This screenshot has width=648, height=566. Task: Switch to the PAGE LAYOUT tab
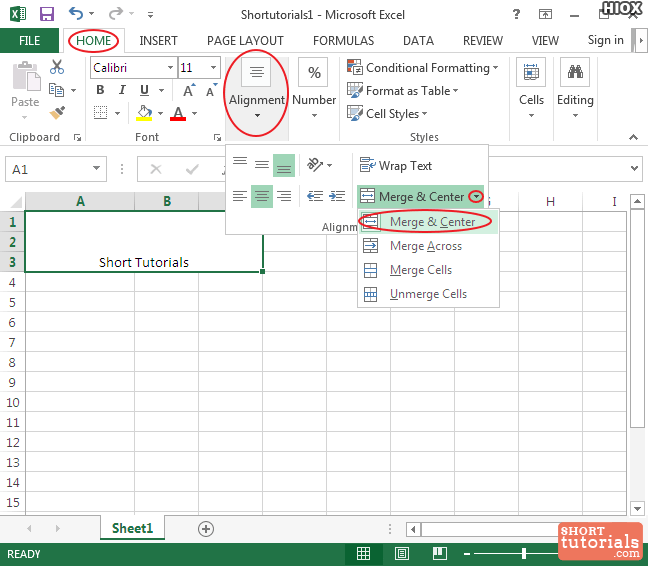pos(245,40)
